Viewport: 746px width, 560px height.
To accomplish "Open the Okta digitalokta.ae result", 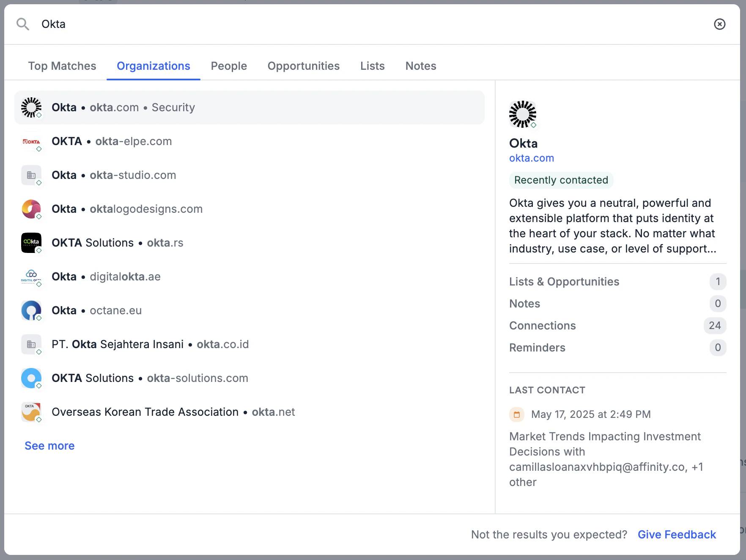I will [x=250, y=277].
